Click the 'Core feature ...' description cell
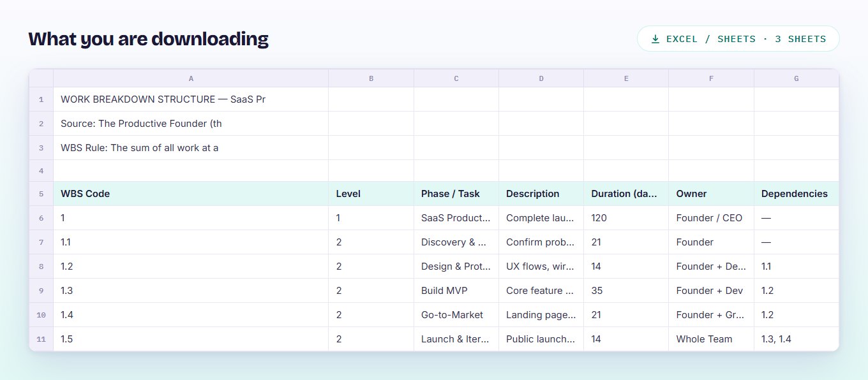The height and width of the screenshot is (380, 868). click(x=541, y=291)
